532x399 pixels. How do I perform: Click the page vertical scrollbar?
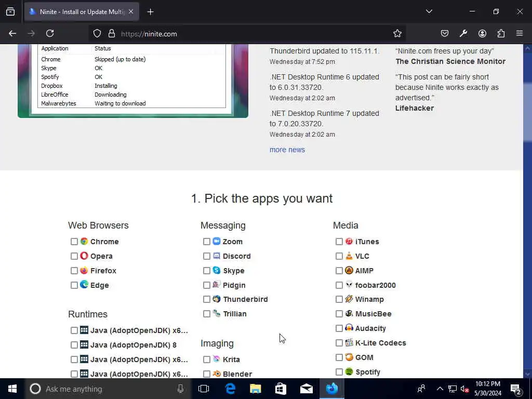coord(527,210)
